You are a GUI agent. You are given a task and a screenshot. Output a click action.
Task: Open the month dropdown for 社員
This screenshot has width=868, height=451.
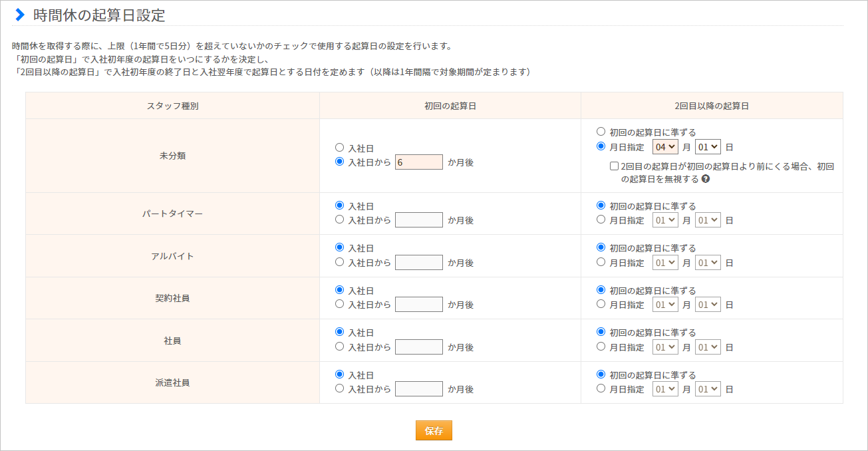coord(665,347)
